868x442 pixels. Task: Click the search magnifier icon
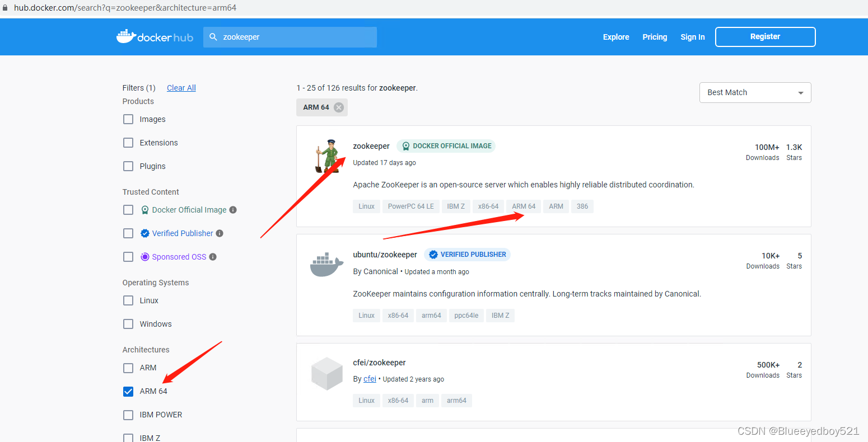[x=213, y=37]
